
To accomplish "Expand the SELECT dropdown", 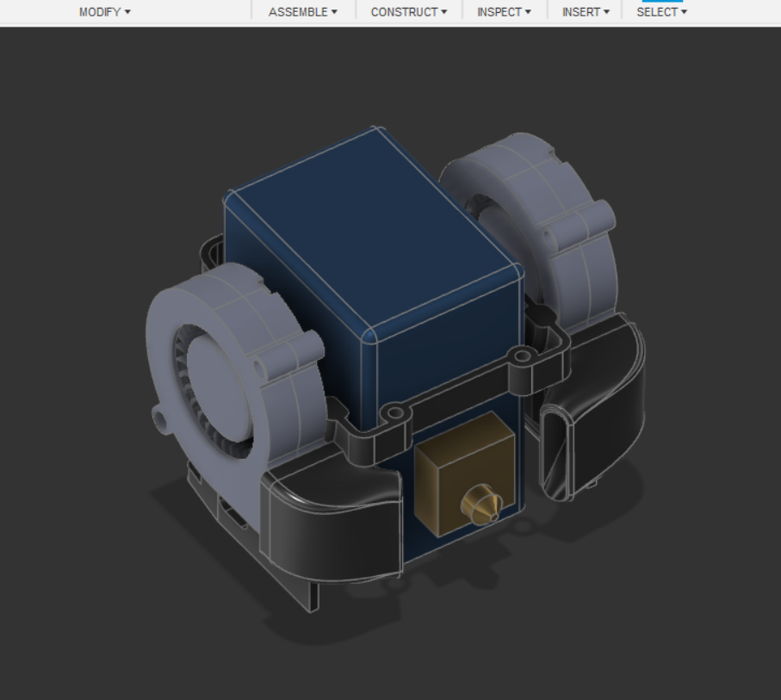I will pos(661,12).
